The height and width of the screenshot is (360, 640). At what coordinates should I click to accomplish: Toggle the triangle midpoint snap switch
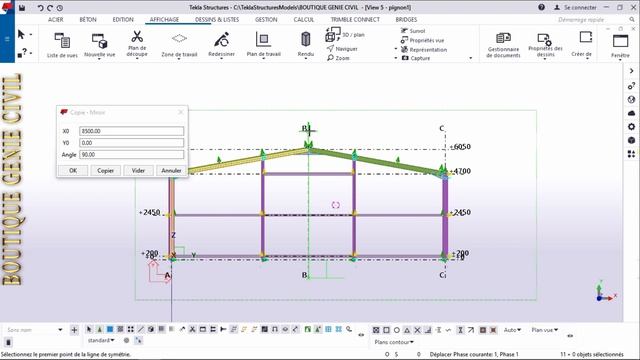click(407, 330)
